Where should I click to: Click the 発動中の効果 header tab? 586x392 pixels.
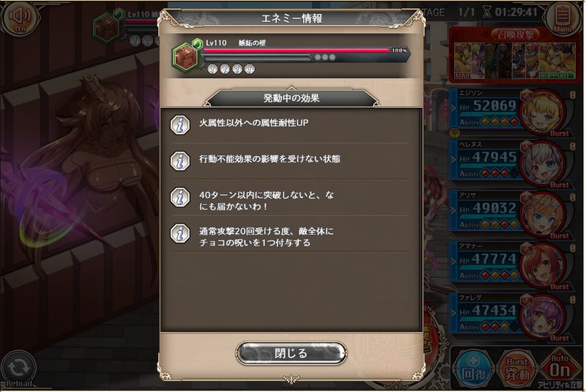coord(291,98)
